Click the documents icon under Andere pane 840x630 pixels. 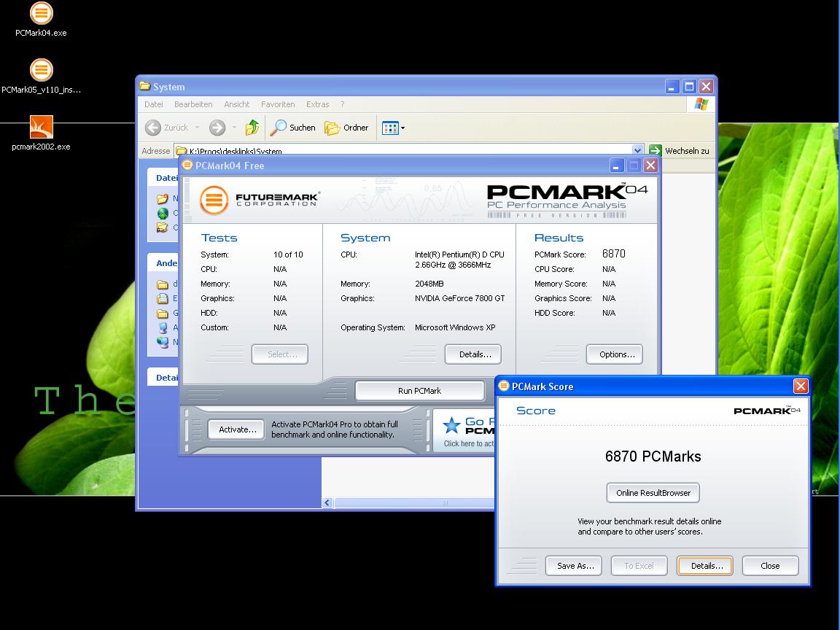(163, 298)
